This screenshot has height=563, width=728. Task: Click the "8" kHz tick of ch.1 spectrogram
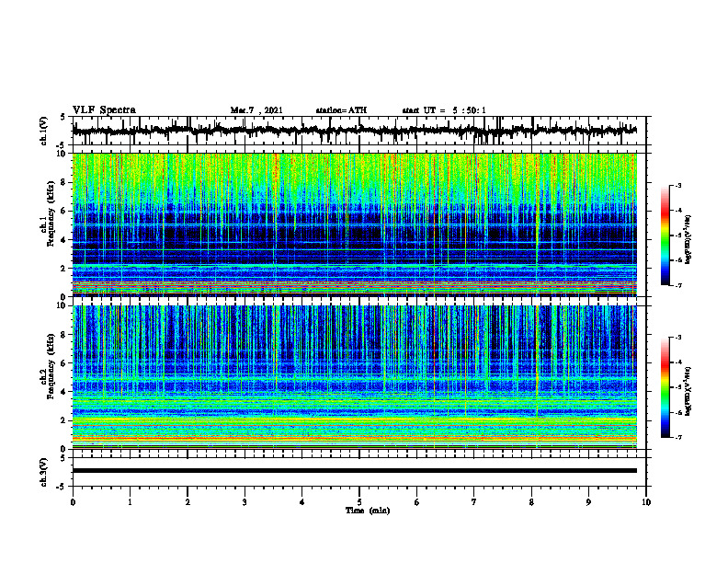pos(64,182)
